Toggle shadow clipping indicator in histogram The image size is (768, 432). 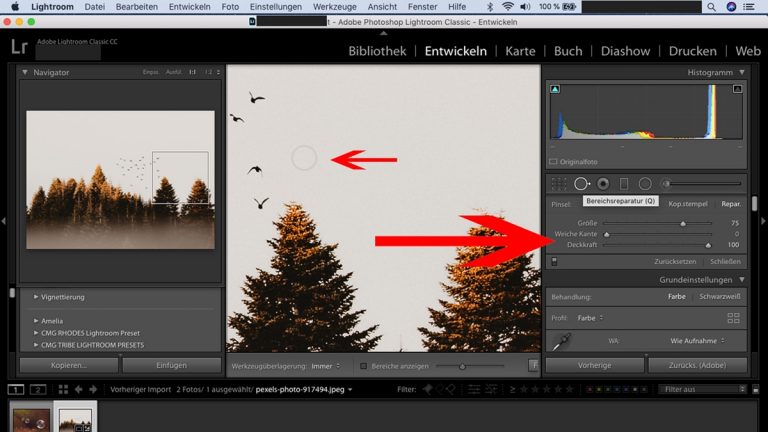555,90
